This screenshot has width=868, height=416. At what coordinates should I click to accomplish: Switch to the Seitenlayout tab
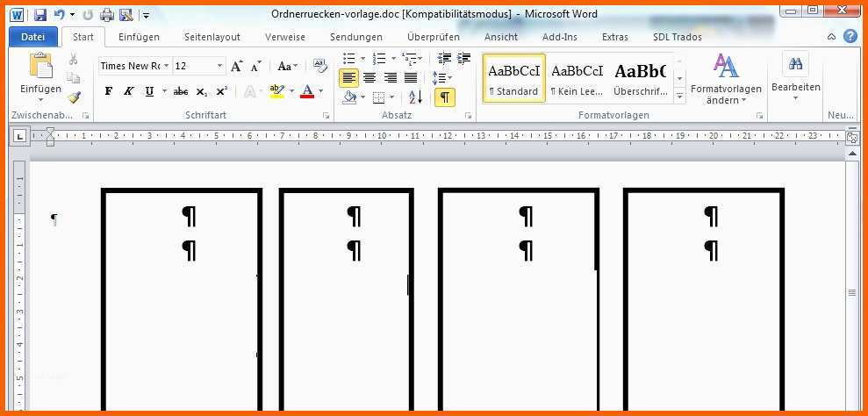click(212, 37)
